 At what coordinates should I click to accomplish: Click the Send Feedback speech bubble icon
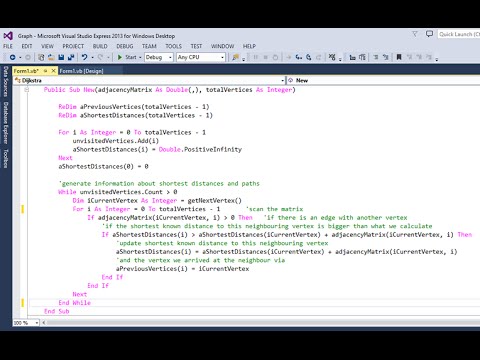click(x=429, y=34)
